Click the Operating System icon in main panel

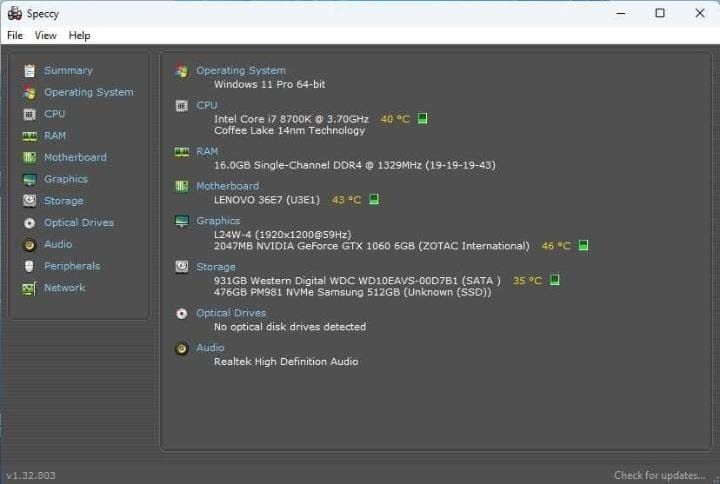pos(182,71)
